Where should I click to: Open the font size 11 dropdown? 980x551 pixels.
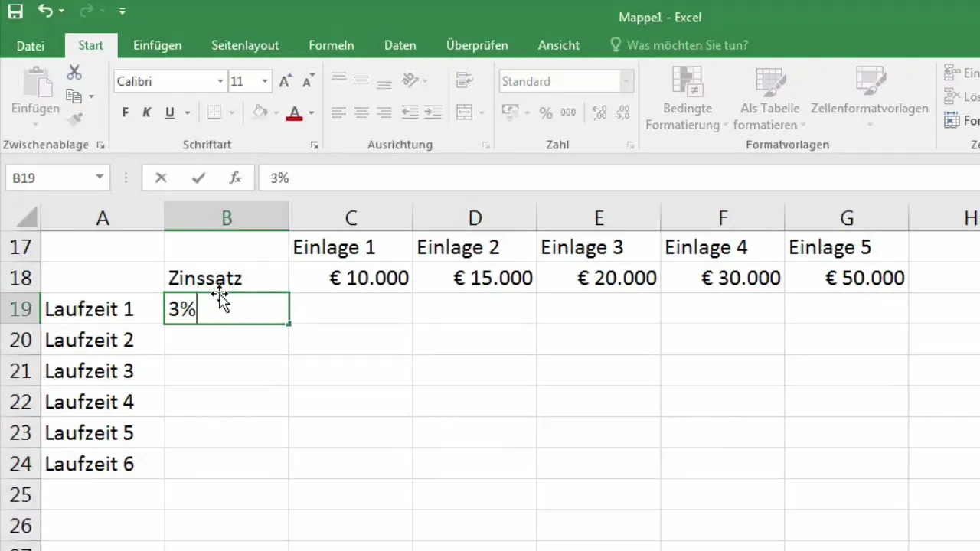click(265, 81)
